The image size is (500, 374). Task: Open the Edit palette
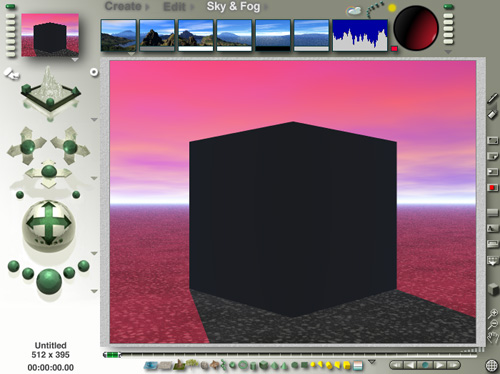(174, 7)
